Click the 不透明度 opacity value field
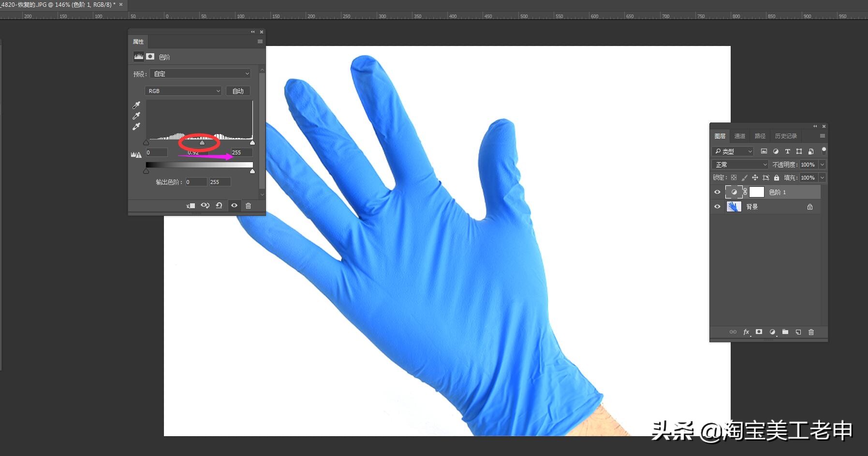 pyautogui.click(x=808, y=165)
